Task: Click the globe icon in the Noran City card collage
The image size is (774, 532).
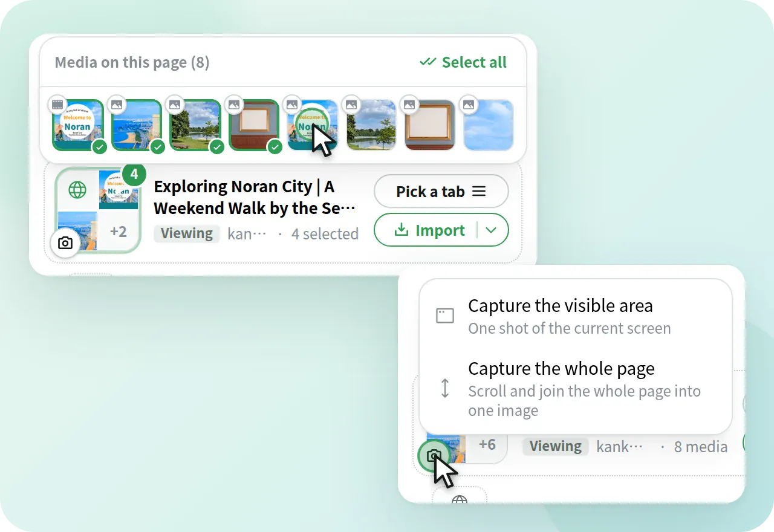Action: click(77, 190)
